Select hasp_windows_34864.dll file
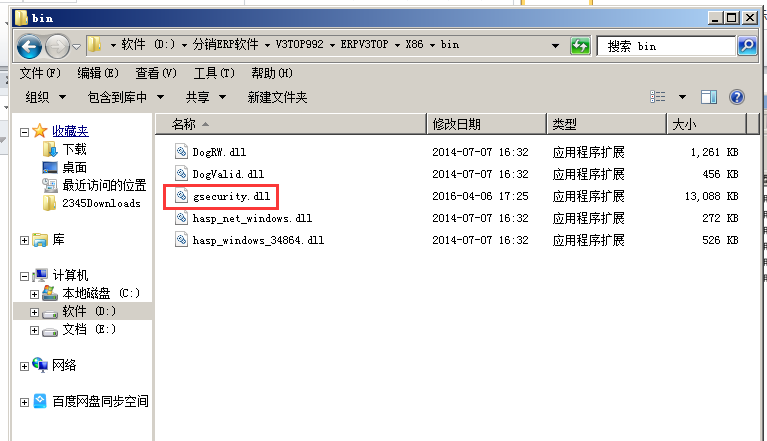Screen dimensions: 767x441 [x=257, y=240]
